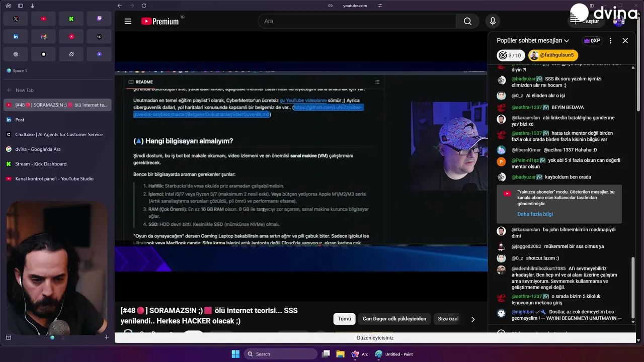Screen dimensions: 644x362
Task: Go to YouTube Premium home logo
Action: coord(160,21)
